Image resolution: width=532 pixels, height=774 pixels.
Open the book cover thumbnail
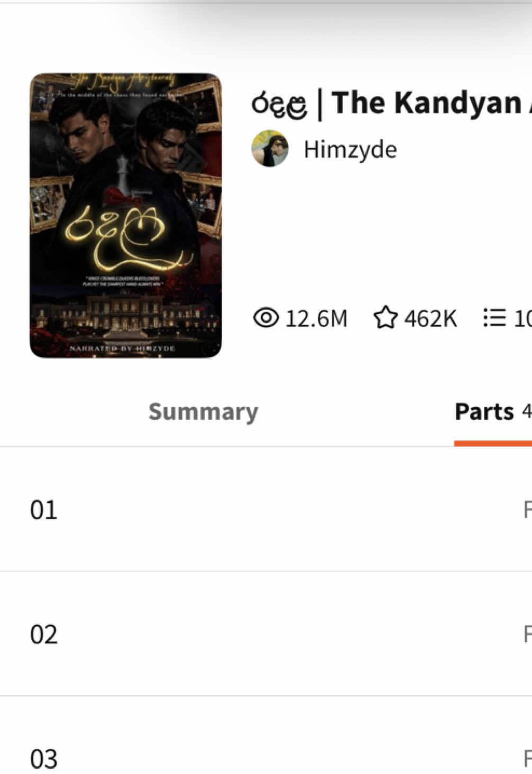coord(125,216)
